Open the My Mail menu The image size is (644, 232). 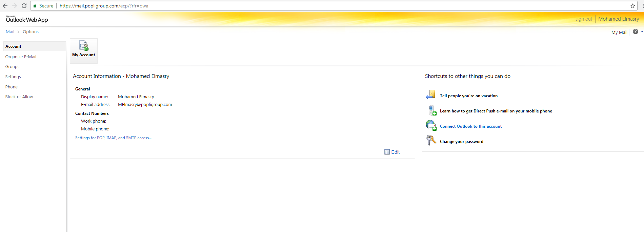[x=619, y=33]
